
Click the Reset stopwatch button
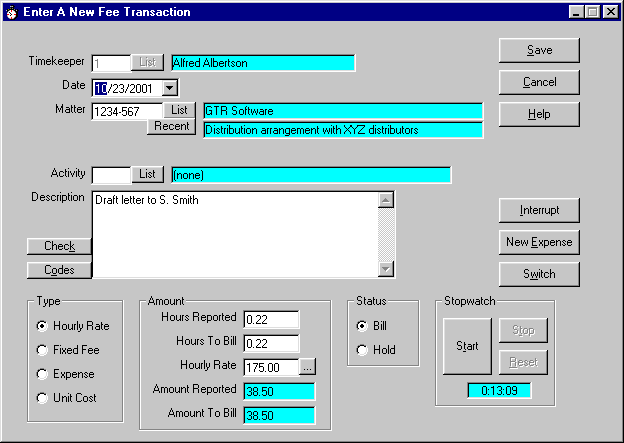pyautogui.click(x=523, y=362)
